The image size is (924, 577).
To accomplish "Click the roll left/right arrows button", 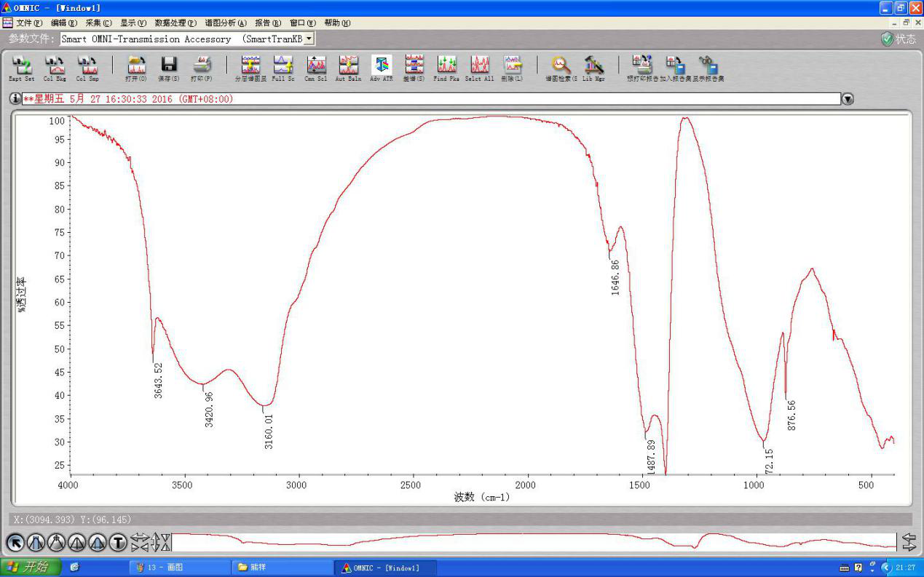I will click(909, 542).
